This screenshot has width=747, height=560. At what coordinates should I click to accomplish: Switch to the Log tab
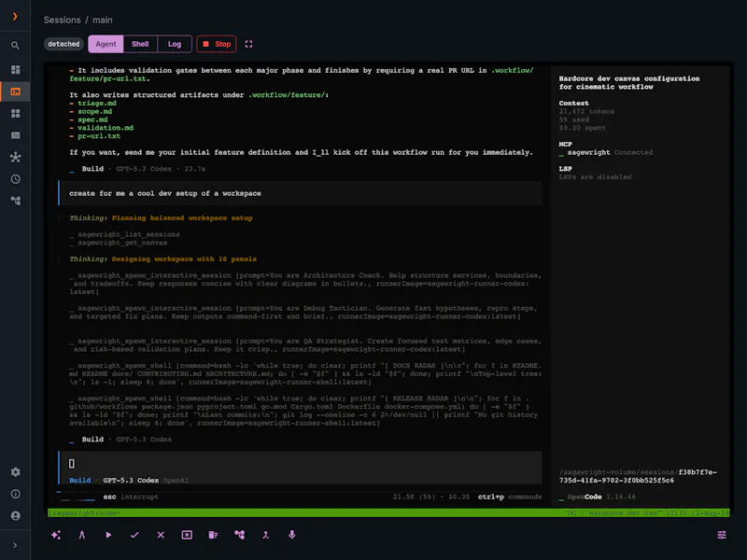(175, 44)
